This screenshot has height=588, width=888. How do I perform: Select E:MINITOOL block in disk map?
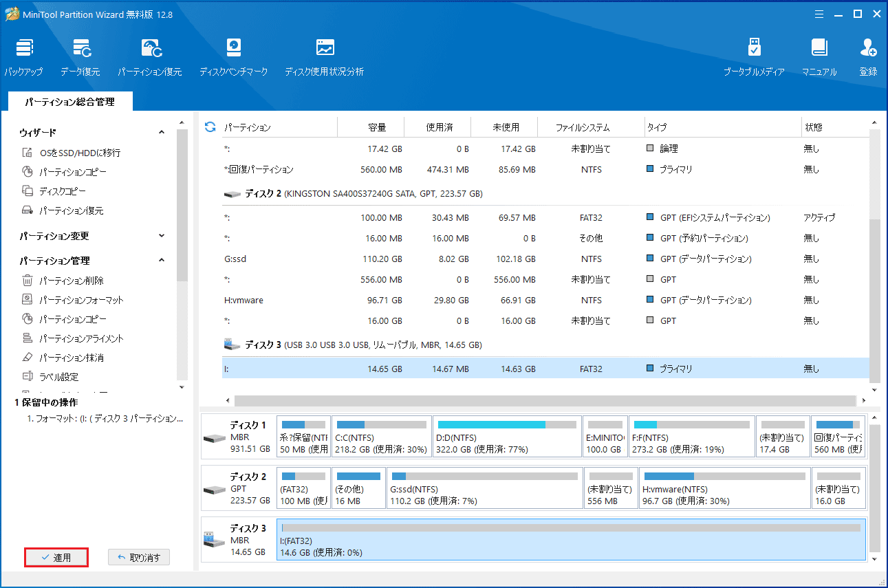pos(605,437)
